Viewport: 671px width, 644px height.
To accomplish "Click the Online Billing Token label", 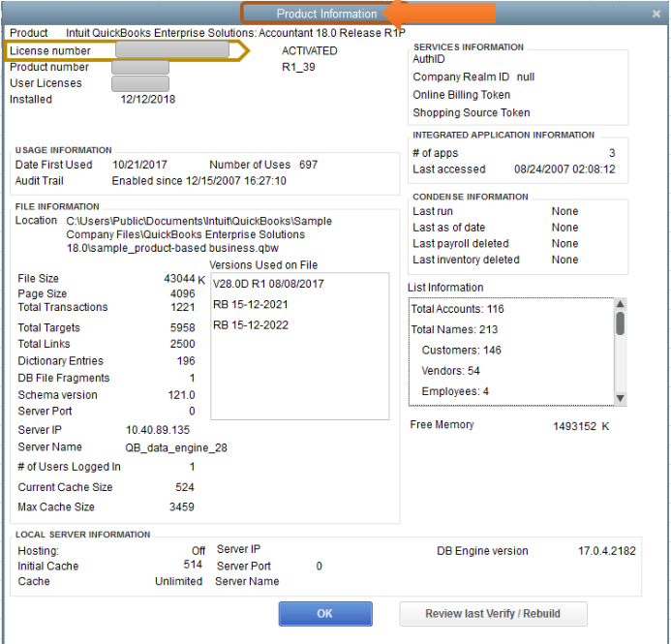I will (x=461, y=95).
